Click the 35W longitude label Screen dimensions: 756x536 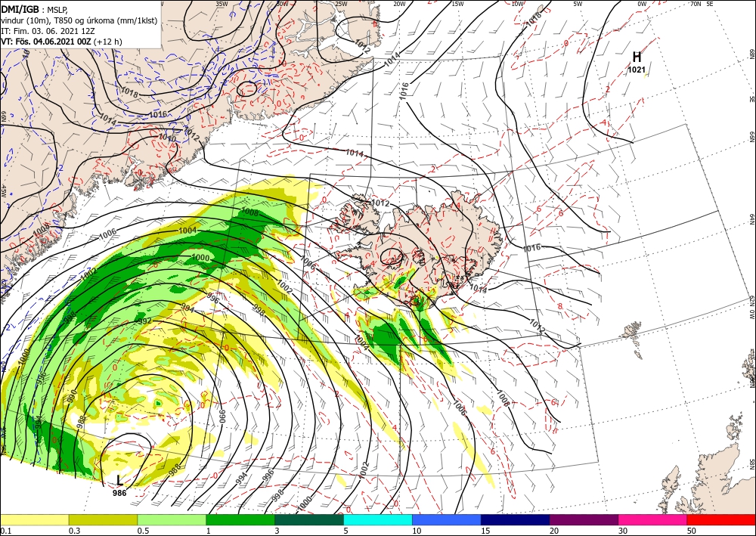pos(222,4)
